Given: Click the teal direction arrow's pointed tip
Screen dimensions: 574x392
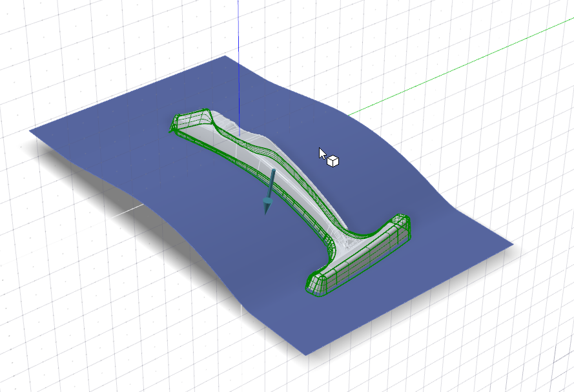Looking at the screenshot, I should (x=266, y=214).
